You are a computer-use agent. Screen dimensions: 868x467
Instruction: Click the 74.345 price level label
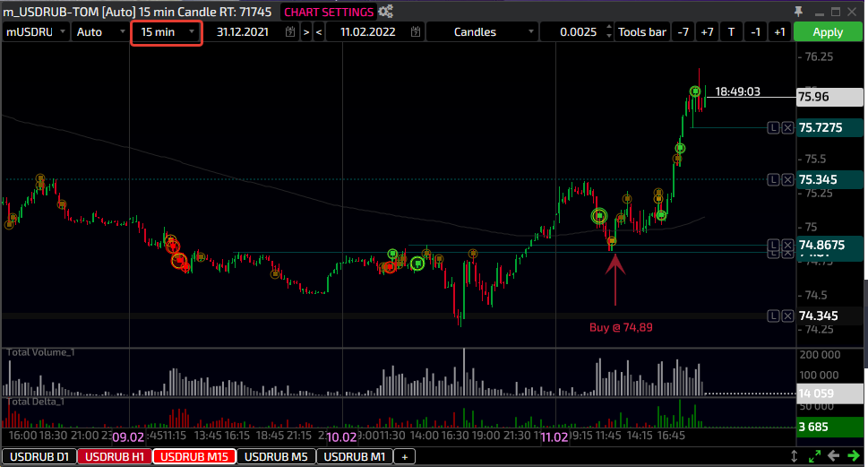click(829, 316)
